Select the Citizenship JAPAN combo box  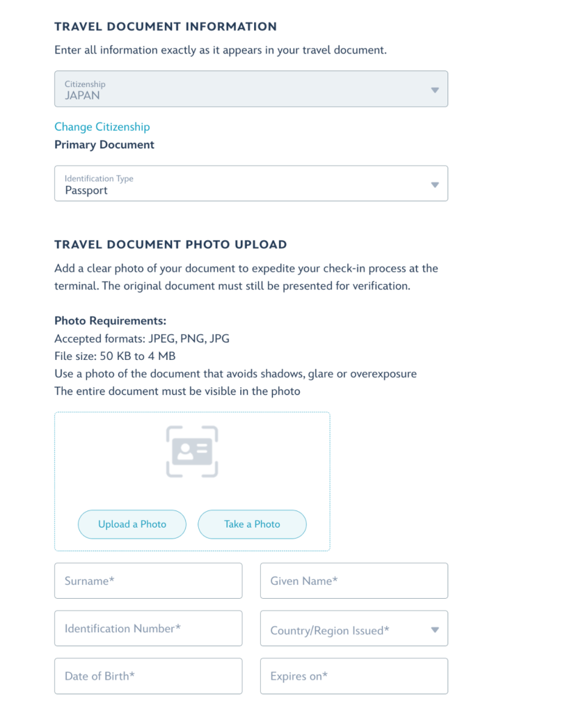click(x=251, y=88)
